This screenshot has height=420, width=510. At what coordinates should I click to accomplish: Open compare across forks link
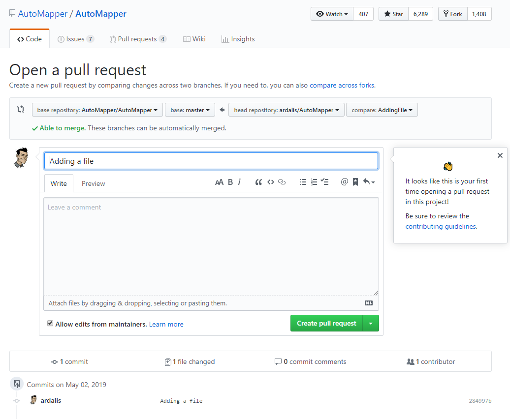[342, 85]
